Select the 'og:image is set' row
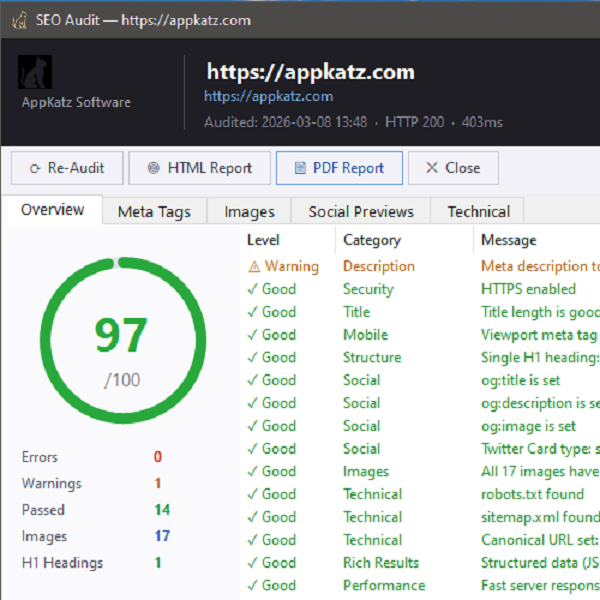 coord(421,426)
